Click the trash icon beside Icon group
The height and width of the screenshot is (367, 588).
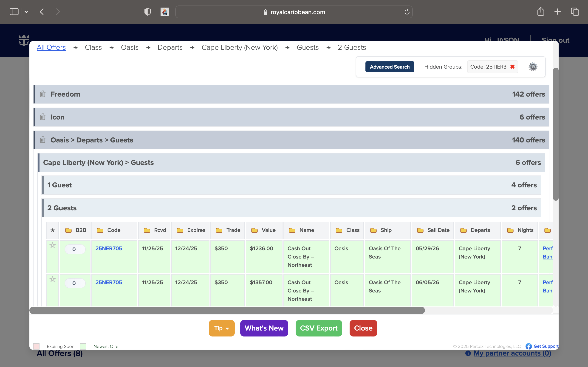[43, 117]
